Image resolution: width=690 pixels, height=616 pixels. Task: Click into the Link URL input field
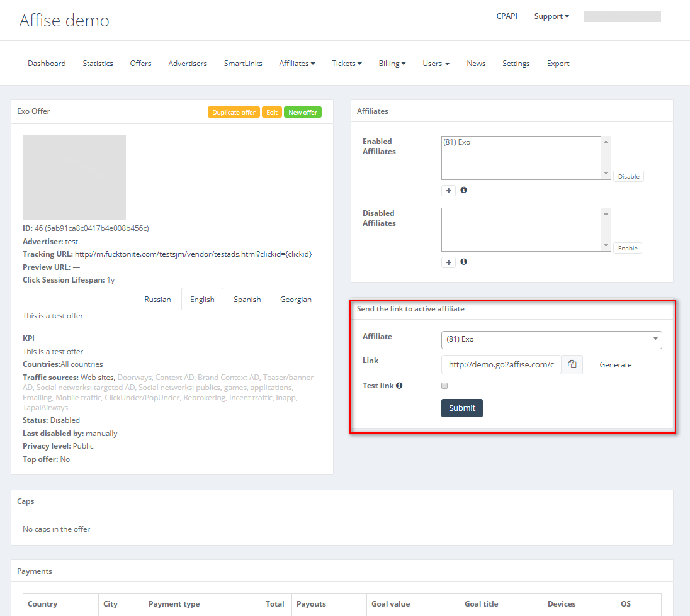[x=501, y=364]
